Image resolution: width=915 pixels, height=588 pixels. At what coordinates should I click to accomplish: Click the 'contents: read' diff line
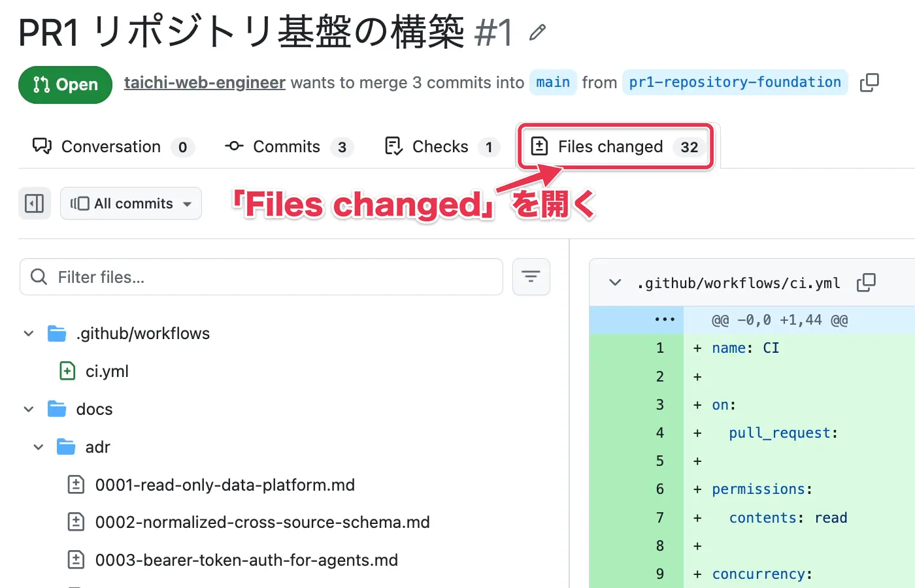pyautogui.click(x=788, y=518)
